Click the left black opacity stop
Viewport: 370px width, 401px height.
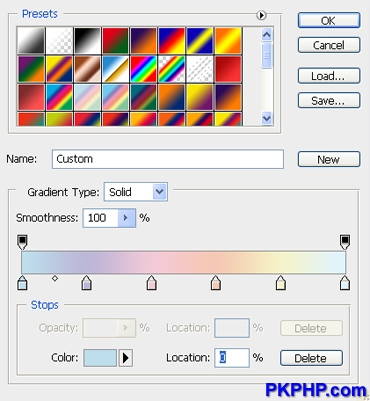tap(22, 242)
